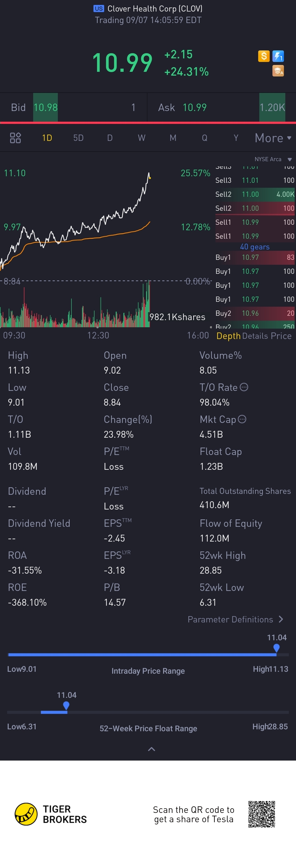Switch to the quarterly Q chart tab
The image size is (296, 868).
point(204,138)
